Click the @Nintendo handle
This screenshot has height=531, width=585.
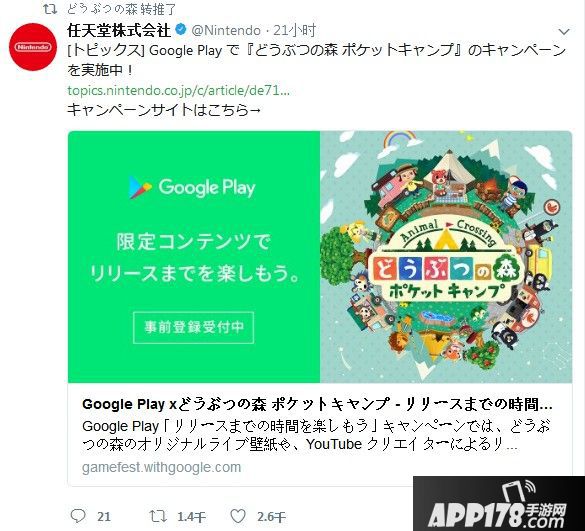[x=226, y=30]
